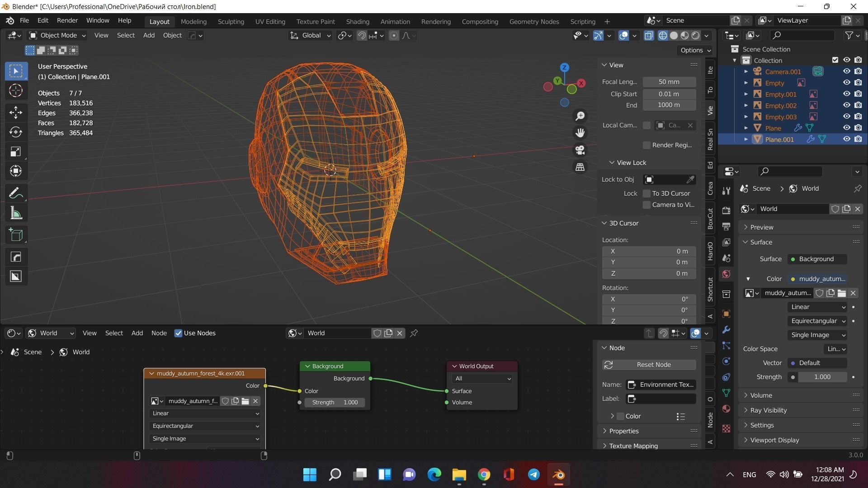The height and width of the screenshot is (488, 868).
Task: Select the Annotate pencil tool
Action: 16,193
